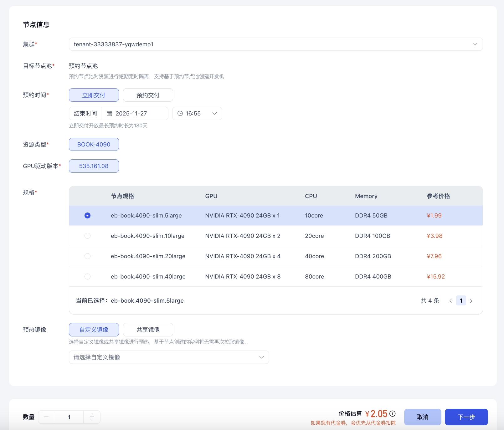Switch to 共享镜像 image tab

point(148,330)
